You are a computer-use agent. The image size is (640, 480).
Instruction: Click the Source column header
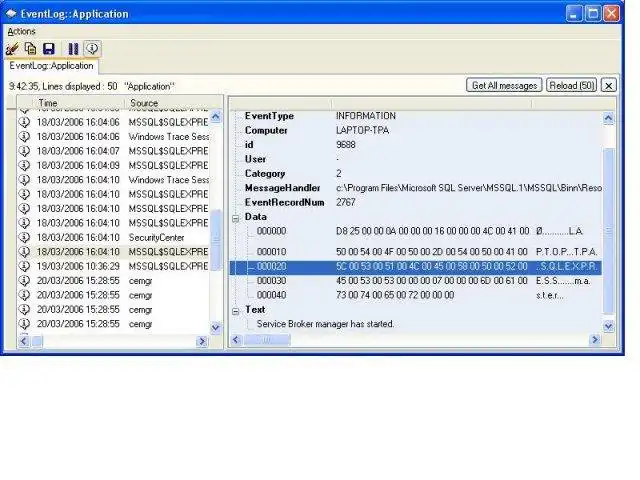[x=173, y=102]
